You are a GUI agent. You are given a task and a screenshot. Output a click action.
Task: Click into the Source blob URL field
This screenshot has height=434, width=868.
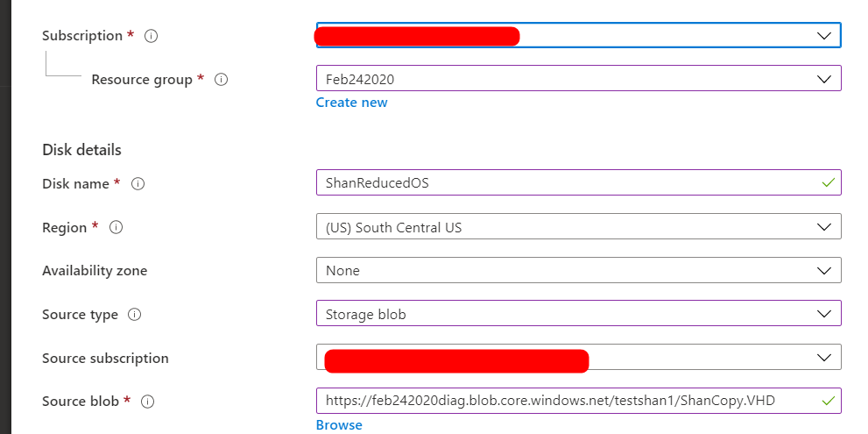tap(578, 401)
